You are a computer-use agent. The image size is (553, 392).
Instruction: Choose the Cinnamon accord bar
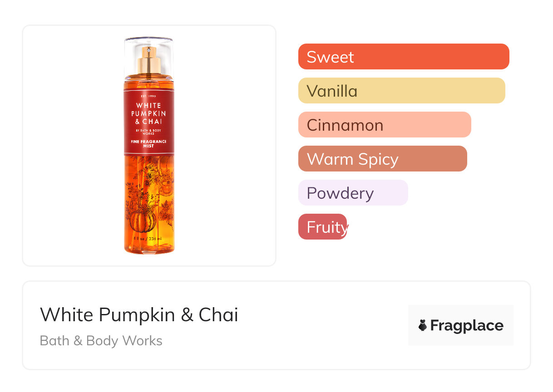pos(384,125)
